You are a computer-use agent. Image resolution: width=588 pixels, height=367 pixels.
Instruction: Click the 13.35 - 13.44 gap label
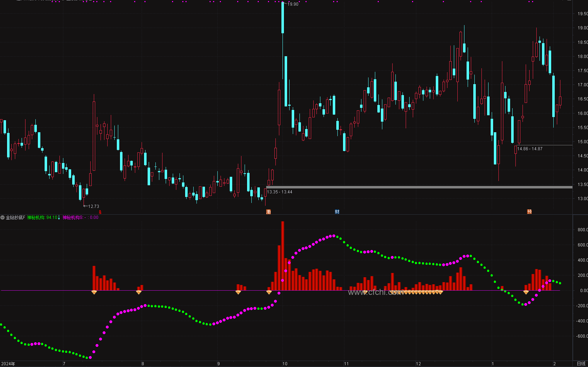[x=280, y=192]
